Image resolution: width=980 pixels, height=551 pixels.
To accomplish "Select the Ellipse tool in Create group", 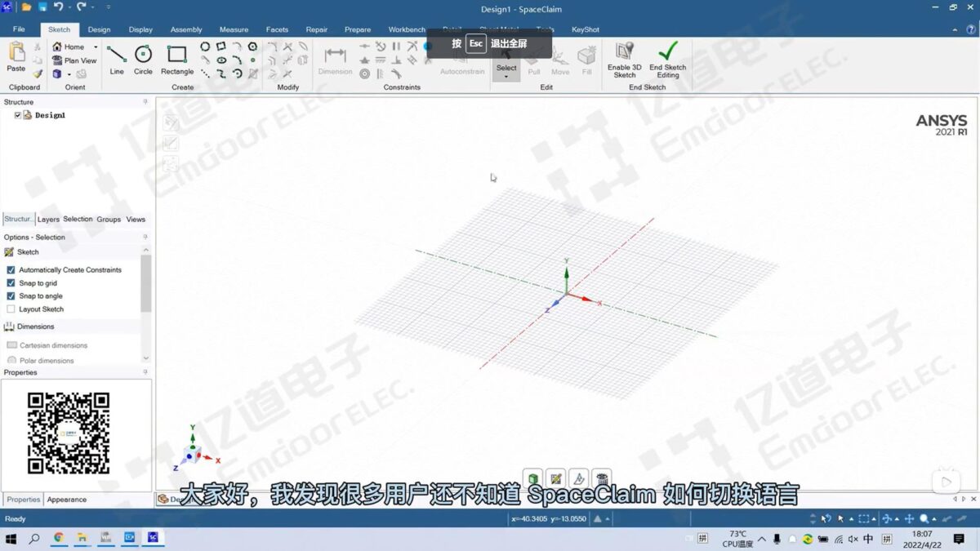I will [221, 60].
